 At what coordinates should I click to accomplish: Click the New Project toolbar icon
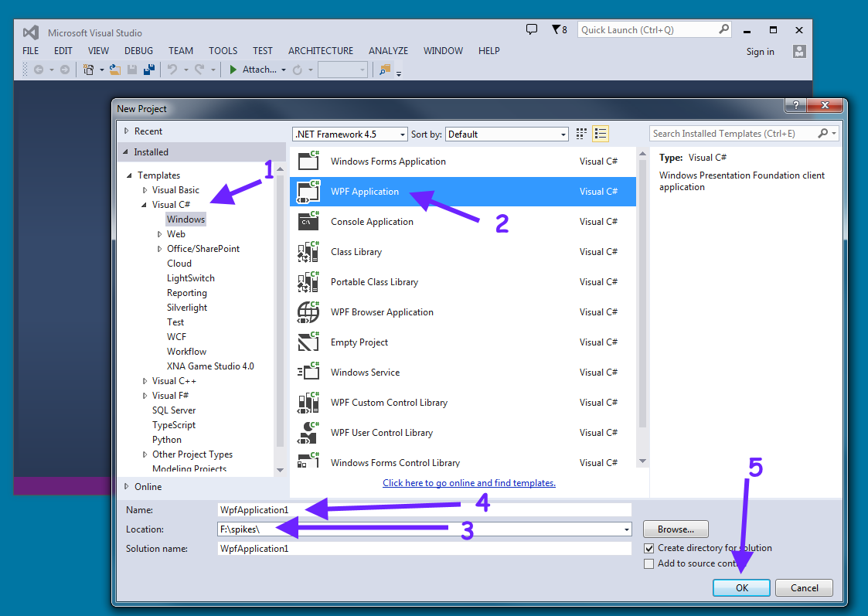[88, 70]
